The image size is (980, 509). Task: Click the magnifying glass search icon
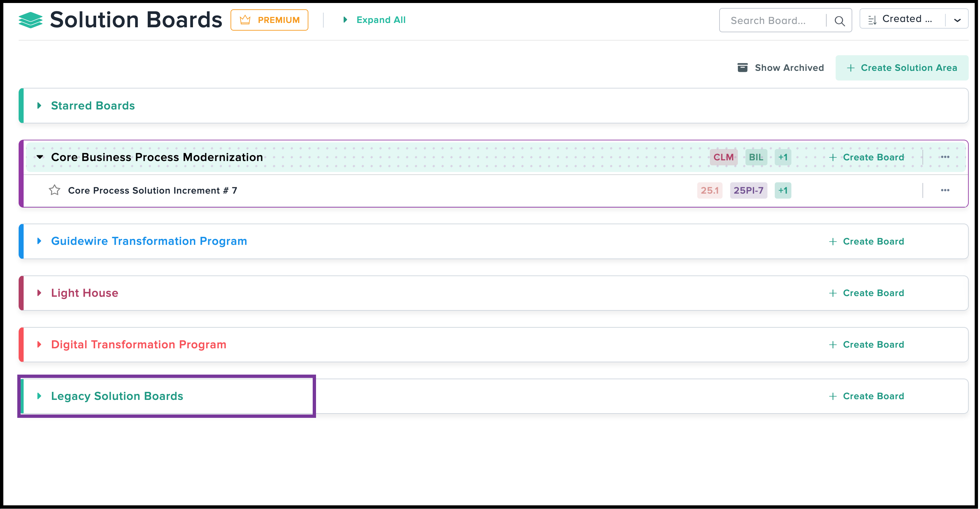tap(839, 21)
